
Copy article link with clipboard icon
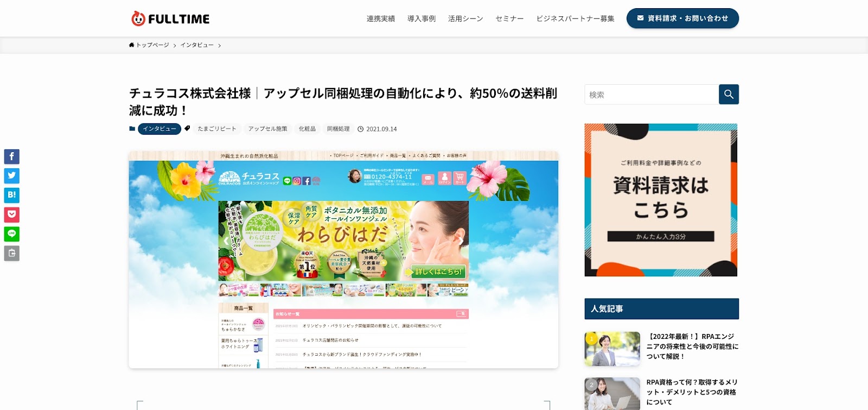click(12, 253)
